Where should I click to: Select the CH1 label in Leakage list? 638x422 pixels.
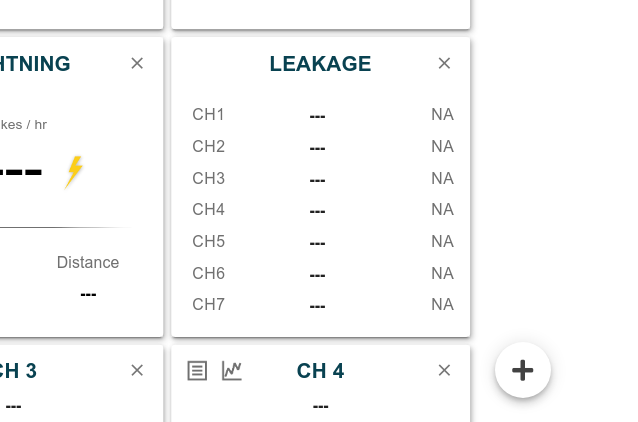[208, 114]
